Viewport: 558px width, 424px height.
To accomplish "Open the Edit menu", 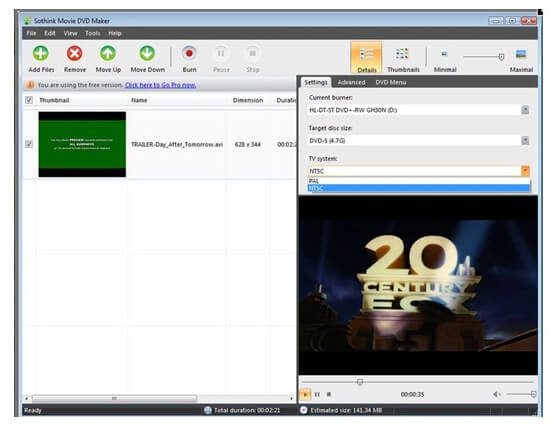I will point(50,33).
